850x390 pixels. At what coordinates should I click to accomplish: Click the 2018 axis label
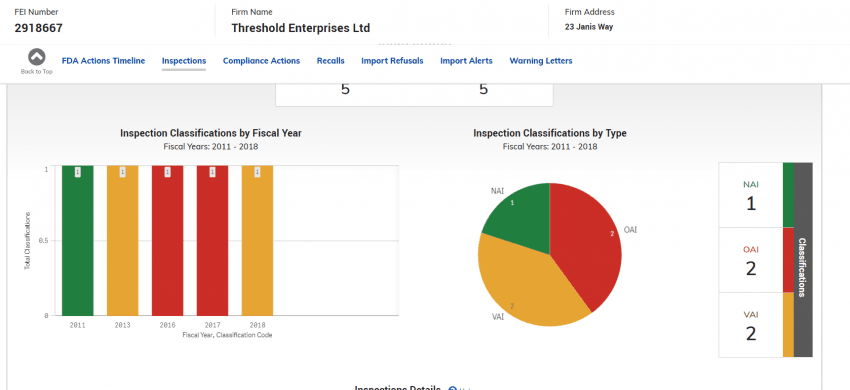[257, 325]
